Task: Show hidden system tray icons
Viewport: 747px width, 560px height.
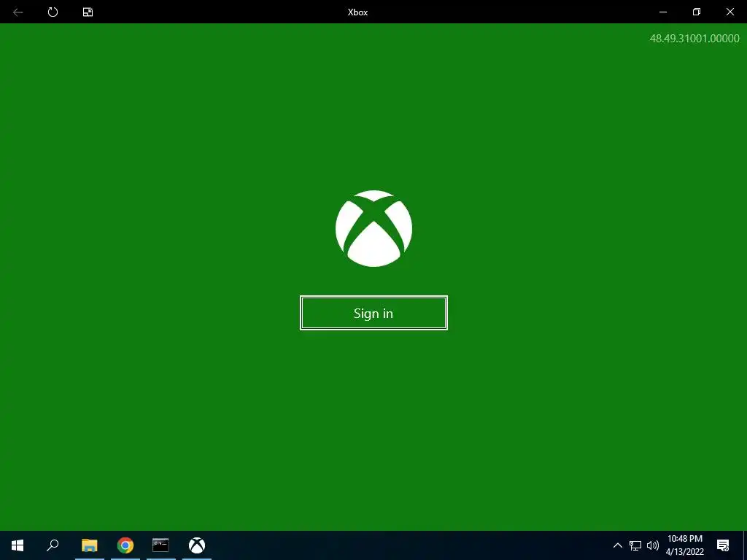Action: 617,545
